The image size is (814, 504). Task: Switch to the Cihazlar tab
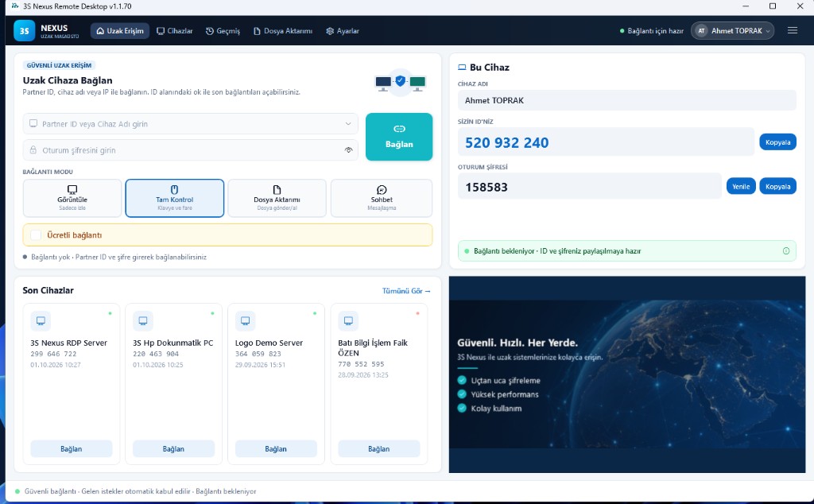point(175,31)
